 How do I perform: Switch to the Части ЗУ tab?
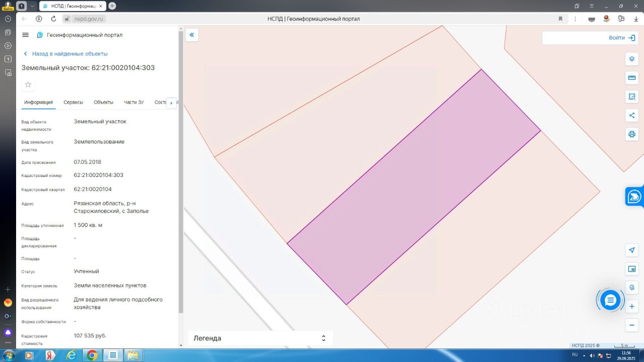point(134,103)
